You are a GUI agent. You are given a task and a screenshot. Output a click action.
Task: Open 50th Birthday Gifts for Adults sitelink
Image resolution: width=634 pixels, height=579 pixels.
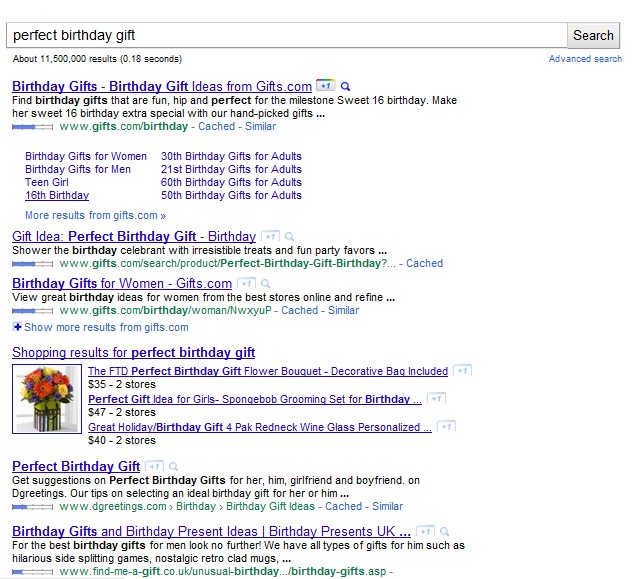click(231, 195)
